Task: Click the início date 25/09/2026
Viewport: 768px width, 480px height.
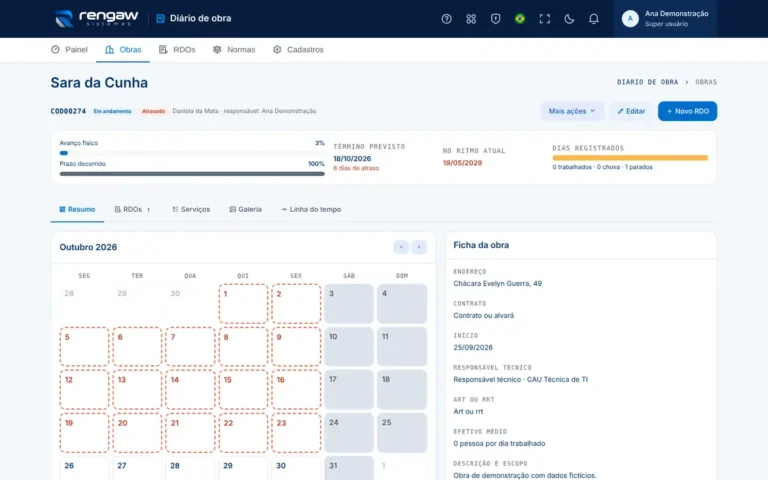Action: click(473, 347)
